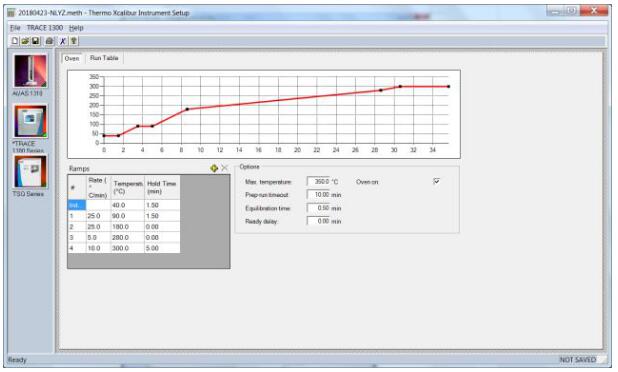618x372 pixels.
Task: Open the Help menu
Action: [76, 28]
